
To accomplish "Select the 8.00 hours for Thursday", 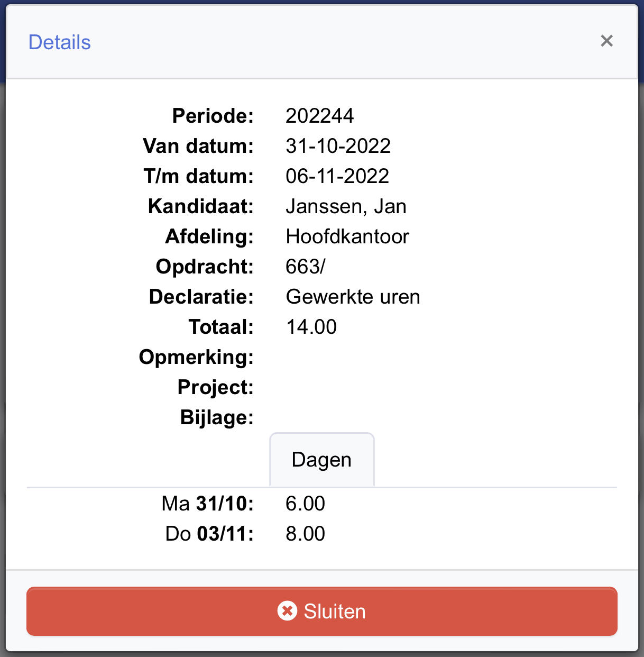I will [305, 534].
